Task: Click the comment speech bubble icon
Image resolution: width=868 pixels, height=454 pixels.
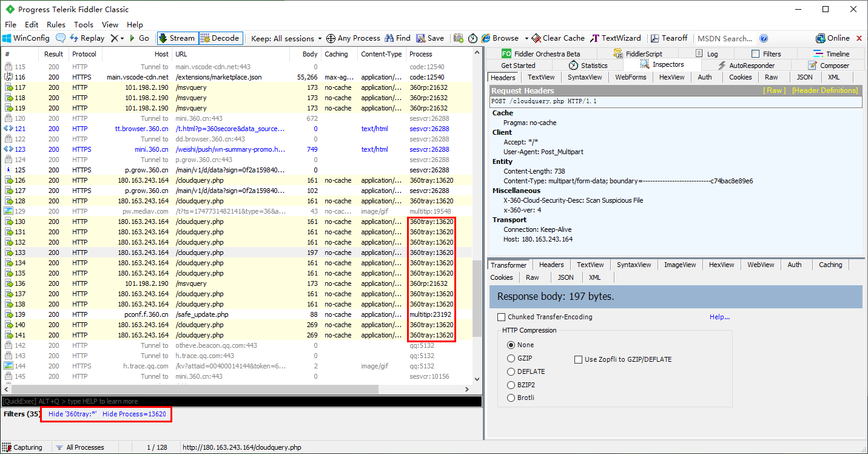Action: [61, 38]
